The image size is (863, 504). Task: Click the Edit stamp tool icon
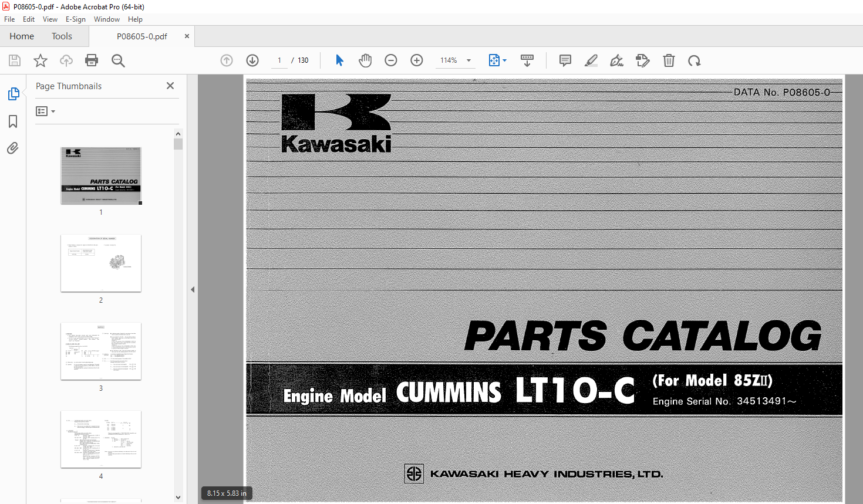[643, 60]
